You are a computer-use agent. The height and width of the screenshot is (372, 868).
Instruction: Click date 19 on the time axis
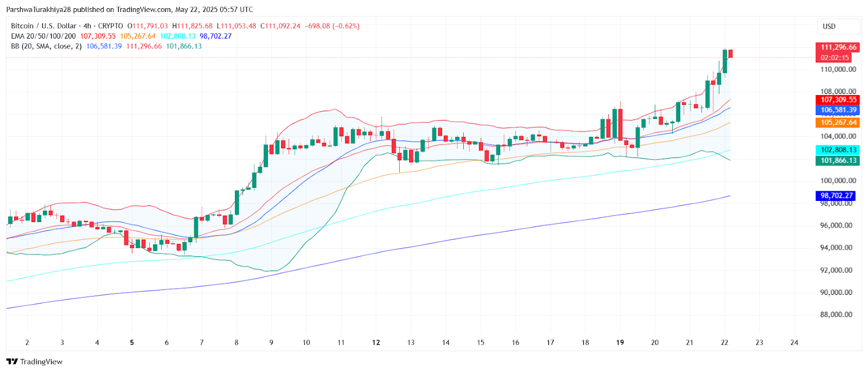(620, 343)
